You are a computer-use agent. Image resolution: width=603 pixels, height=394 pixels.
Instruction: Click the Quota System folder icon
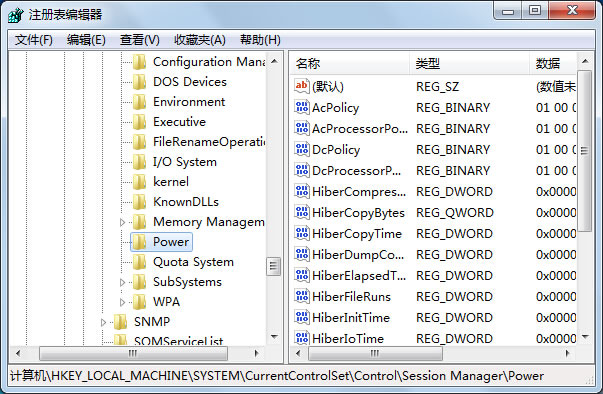(139, 262)
